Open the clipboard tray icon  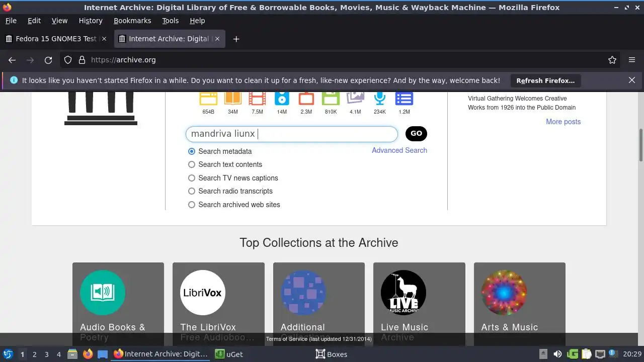coord(586,354)
